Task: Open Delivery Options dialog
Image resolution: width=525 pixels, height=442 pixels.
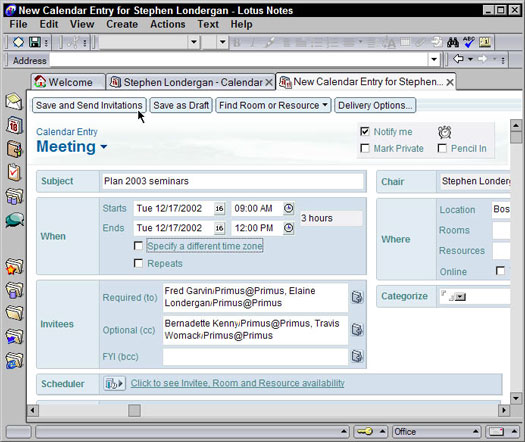Action: click(375, 105)
